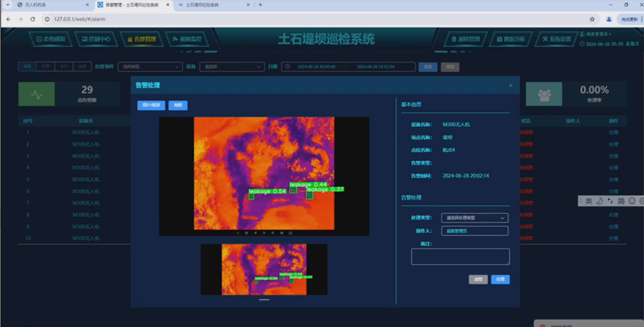Click the start date 2024-06-28 00:00:00 field
644x327 pixels.
[316, 67]
